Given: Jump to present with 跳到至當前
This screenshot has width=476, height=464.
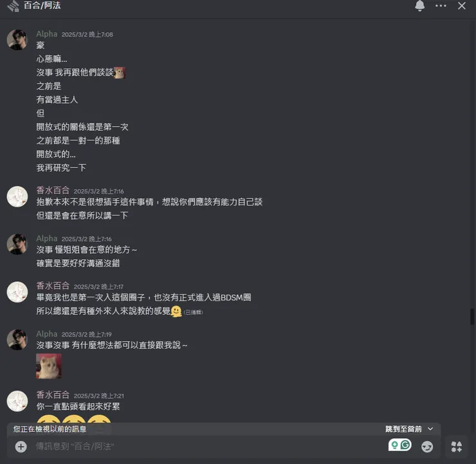Looking at the screenshot, I should tap(403, 429).
